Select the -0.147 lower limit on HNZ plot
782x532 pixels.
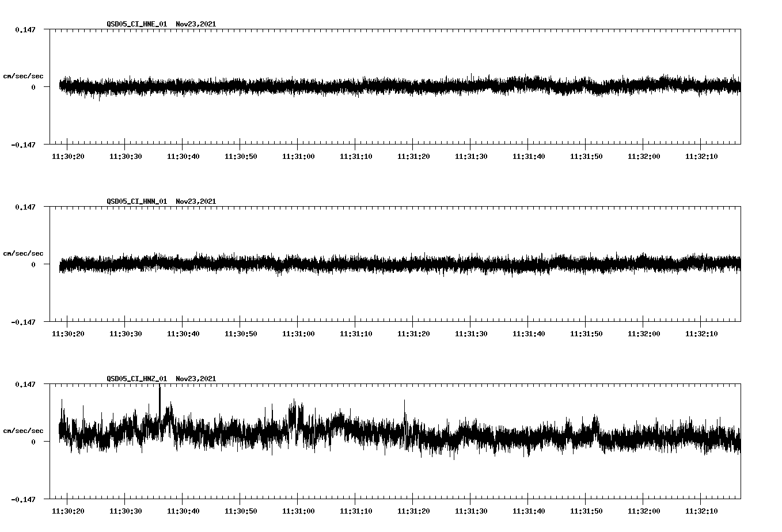tap(23, 499)
